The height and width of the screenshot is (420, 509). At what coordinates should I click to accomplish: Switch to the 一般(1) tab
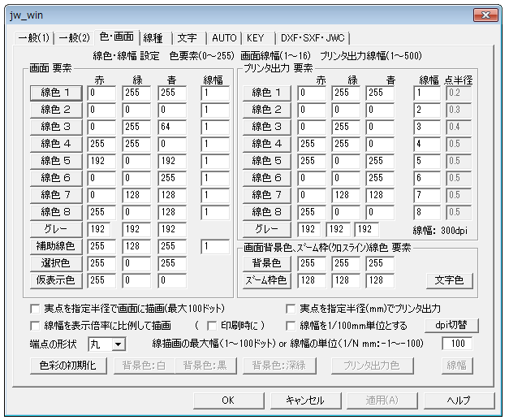click(x=34, y=38)
